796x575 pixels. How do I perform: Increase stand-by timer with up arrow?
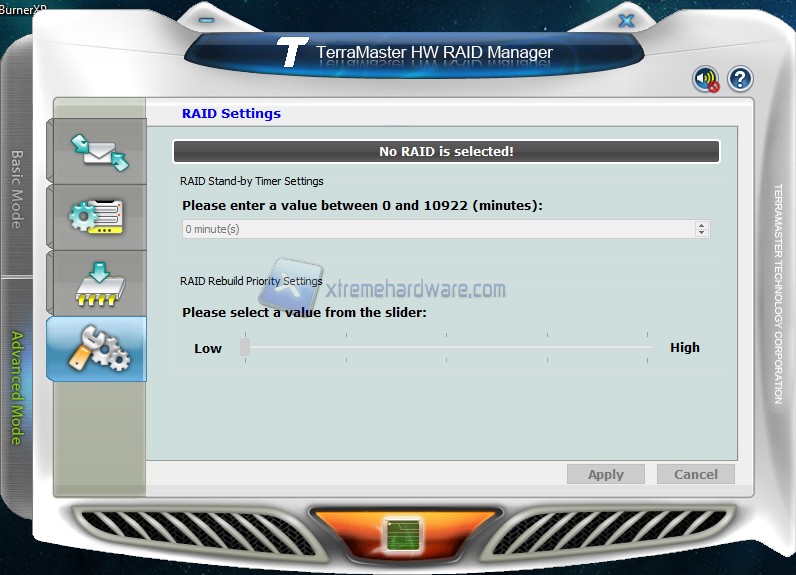(701, 225)
